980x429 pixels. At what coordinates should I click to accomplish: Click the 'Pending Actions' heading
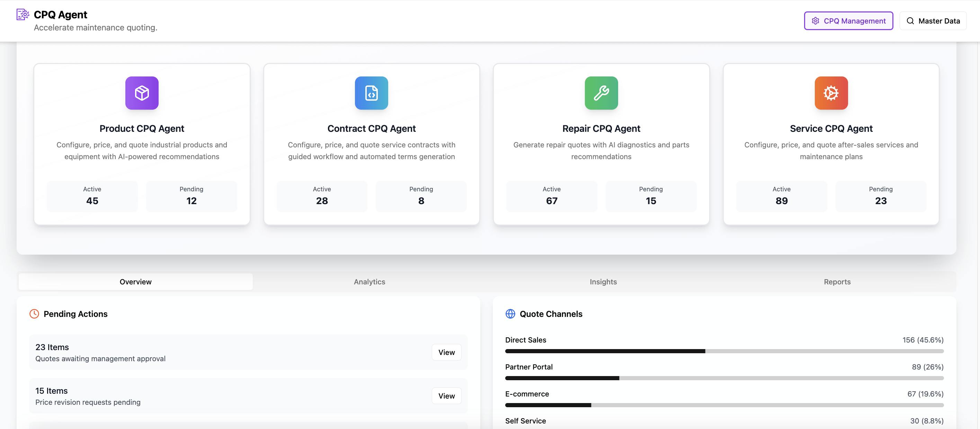click(x=75, y=314)
